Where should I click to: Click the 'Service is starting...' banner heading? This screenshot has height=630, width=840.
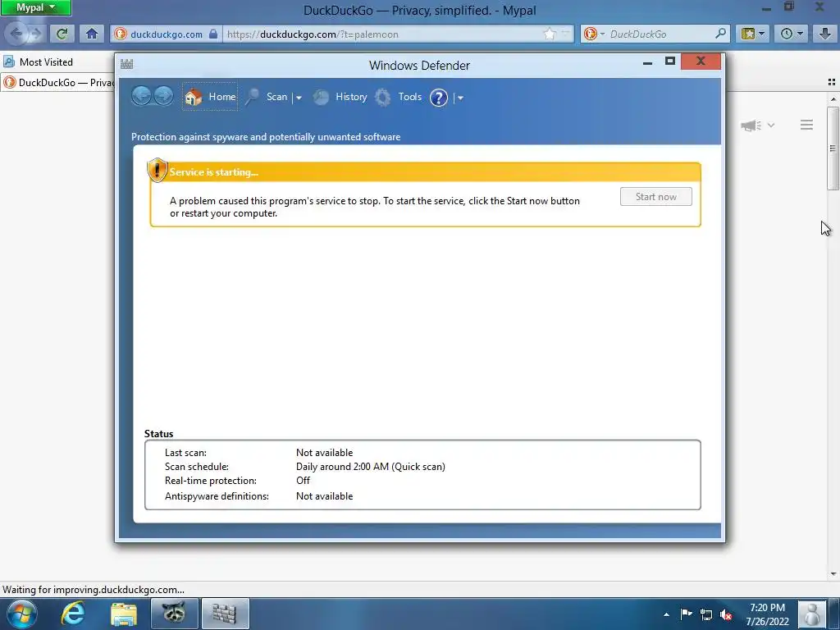214,172
